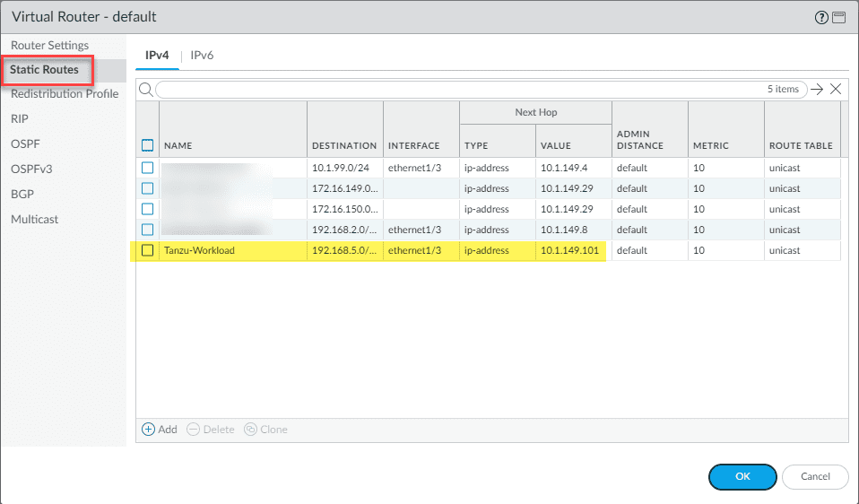Click the OK button
The height and width of the screenshot is (504, 859).
pyautogui.click(x=742, y=476)
